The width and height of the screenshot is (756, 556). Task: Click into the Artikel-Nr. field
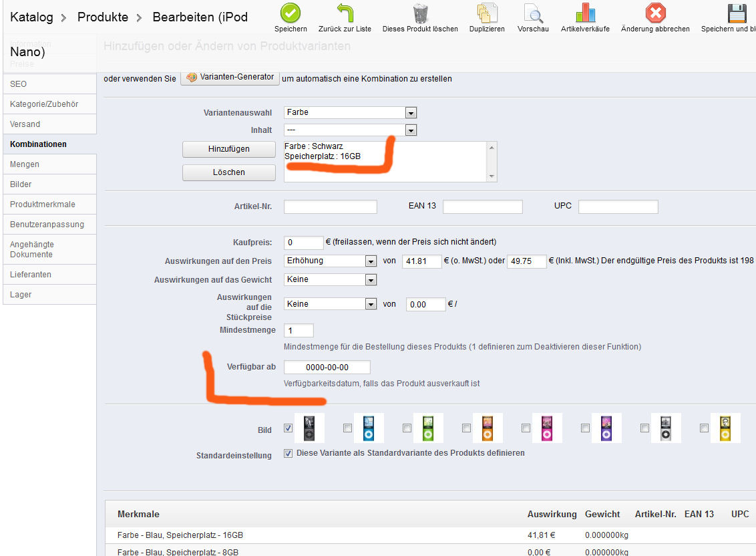(x=331, y=206)
